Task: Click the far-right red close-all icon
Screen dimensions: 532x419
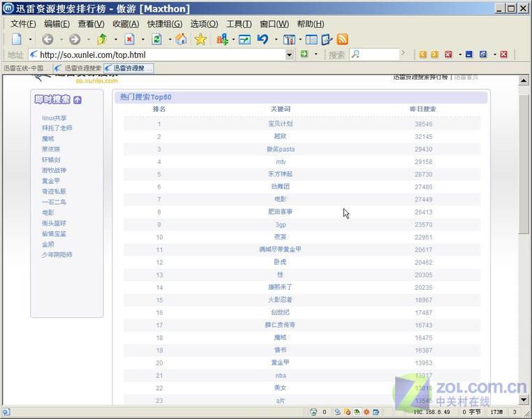Action: coord(504,54)
